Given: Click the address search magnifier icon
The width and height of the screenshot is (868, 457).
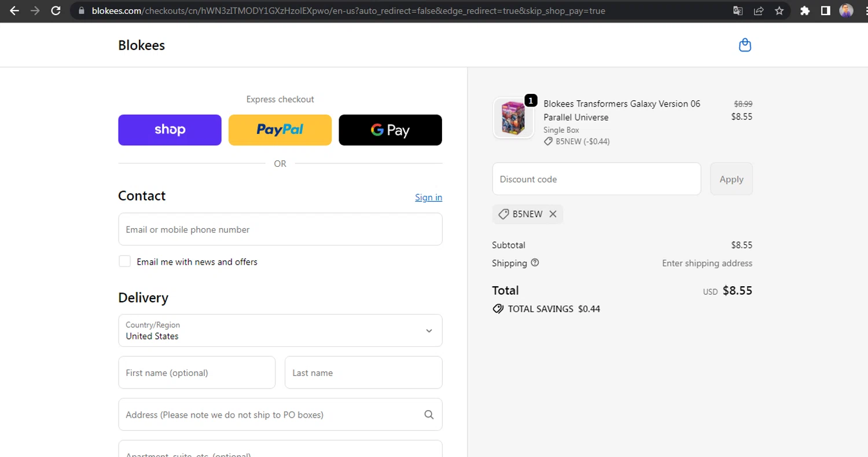Looking at the screenshot, I should coord(429,414).
